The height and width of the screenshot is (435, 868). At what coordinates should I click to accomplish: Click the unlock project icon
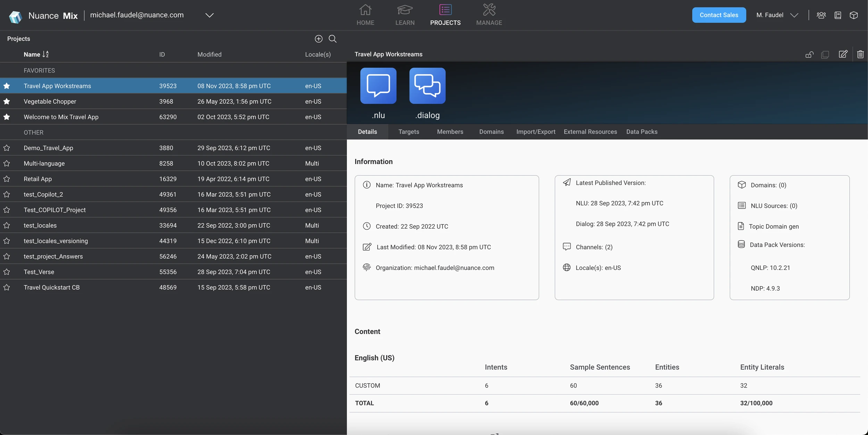point(809,54)
